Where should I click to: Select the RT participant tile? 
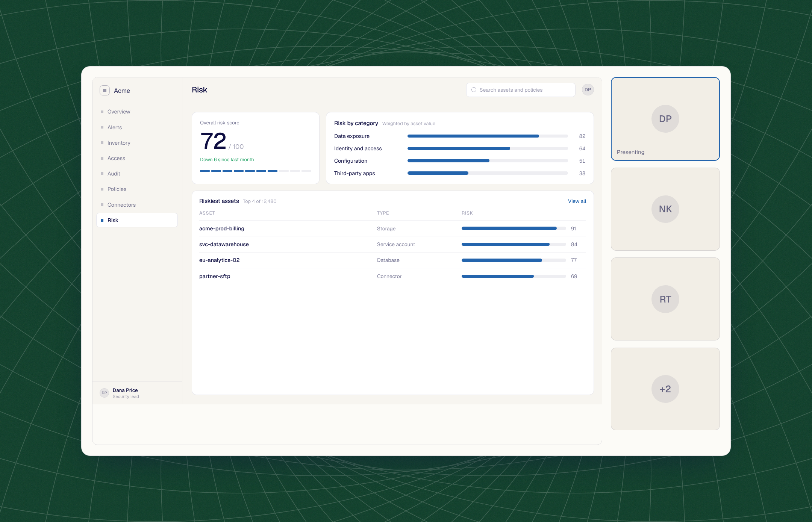[665, 299]
